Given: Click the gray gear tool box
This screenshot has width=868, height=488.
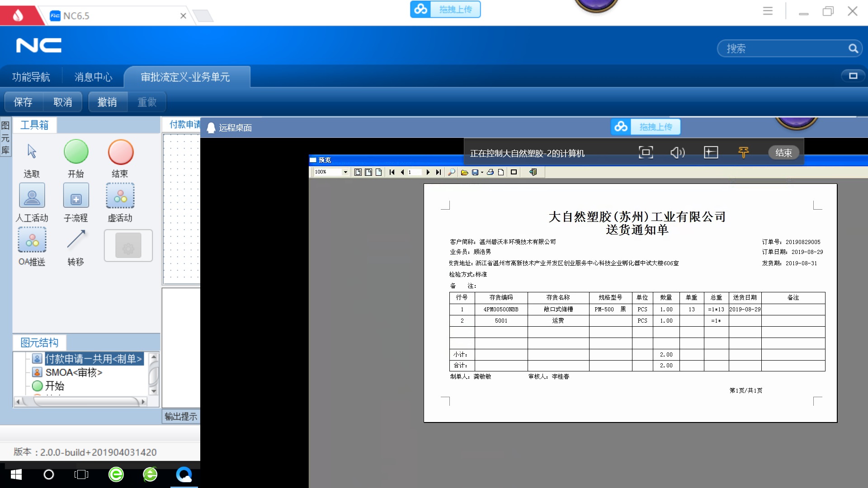Looking at the screenshot, I should 128,245.
